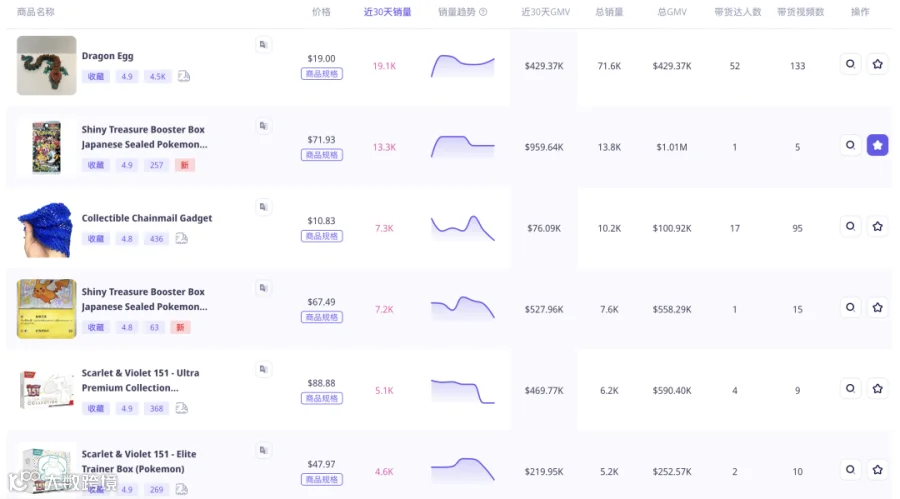
Task: Click the Dragon Egg sales trend chart
Action: coord(463,66)
